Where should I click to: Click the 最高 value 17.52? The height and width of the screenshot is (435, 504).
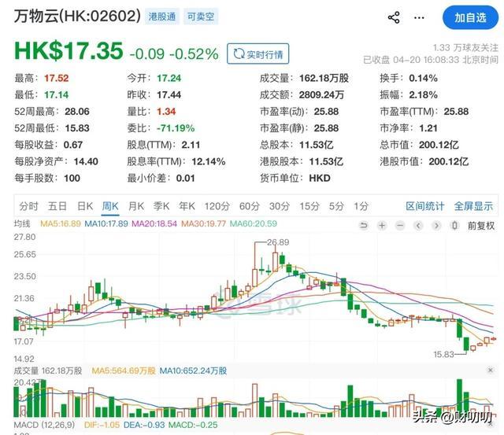coord(56,78)
